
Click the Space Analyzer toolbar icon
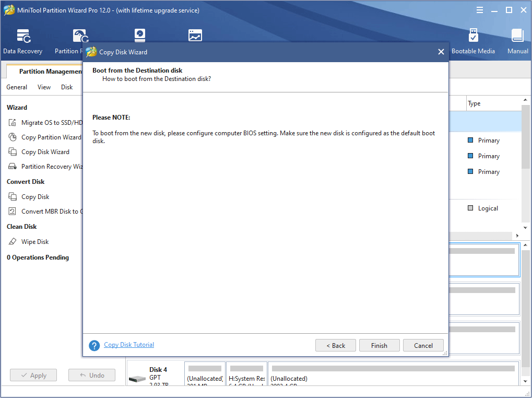tap(195, 36)
